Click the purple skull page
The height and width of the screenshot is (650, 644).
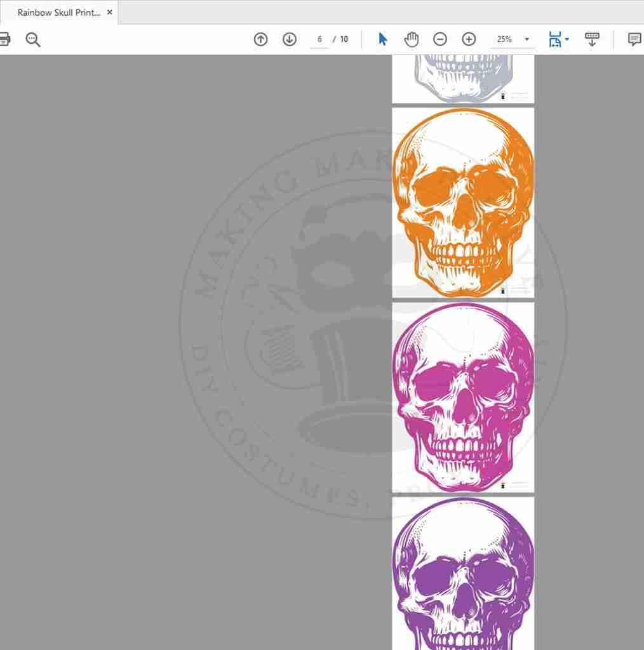(463, 573)
